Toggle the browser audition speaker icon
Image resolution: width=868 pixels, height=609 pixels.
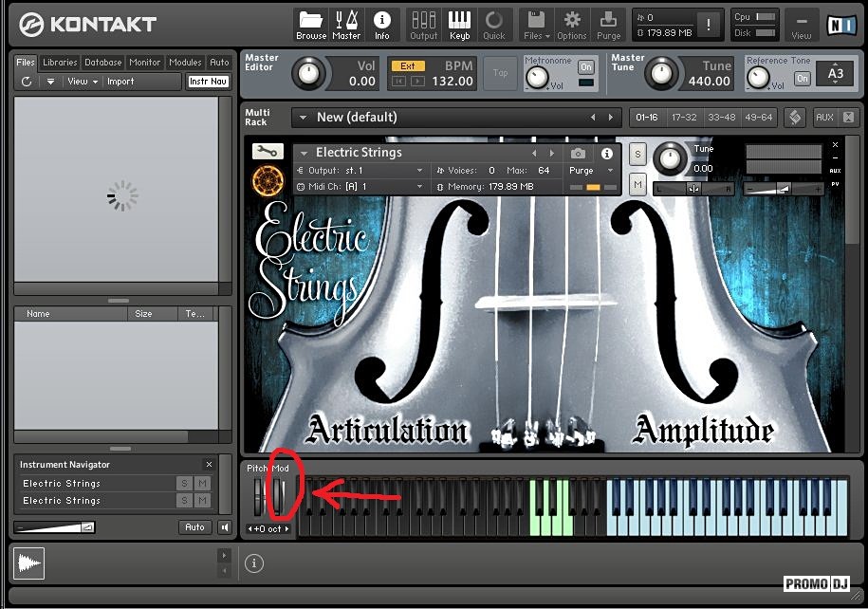point(225,527)
